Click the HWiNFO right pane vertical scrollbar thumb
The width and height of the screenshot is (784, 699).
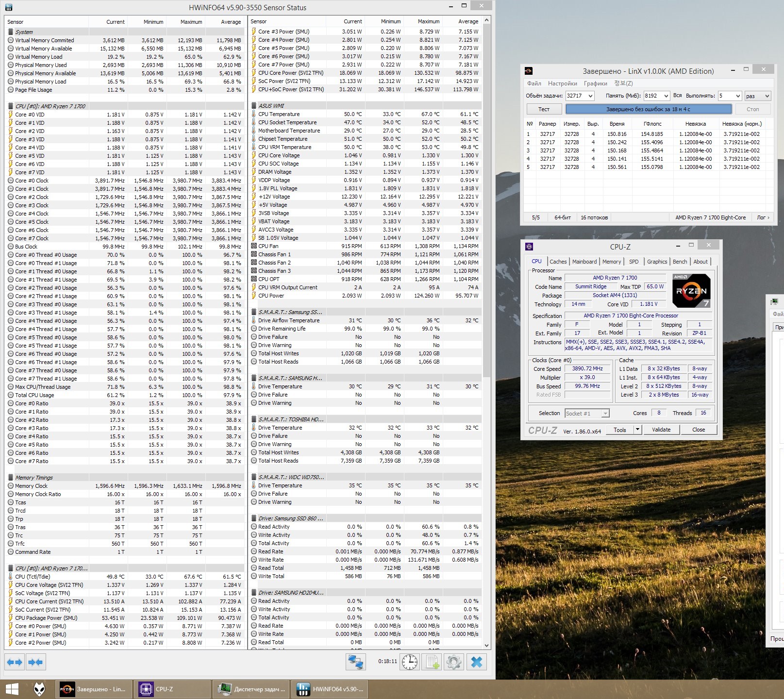click(x=487, y=201)
